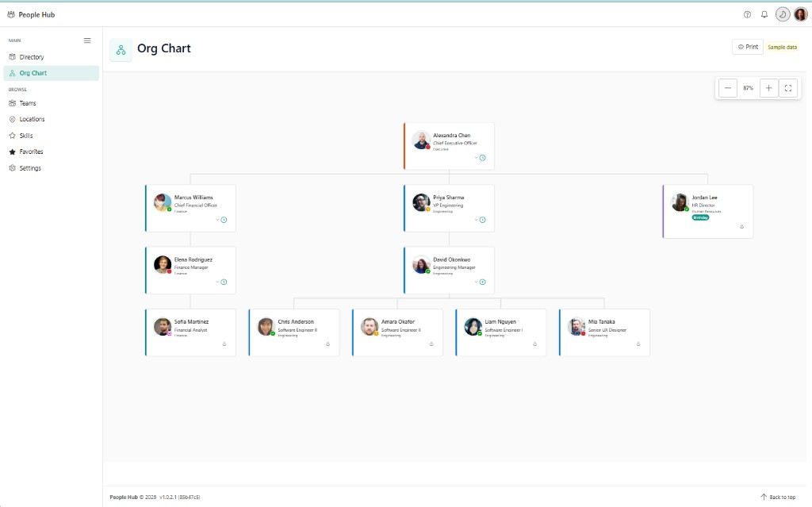Open the Amara Okafor name link
The height and width of the screenshot is (507, 812).
398,322
